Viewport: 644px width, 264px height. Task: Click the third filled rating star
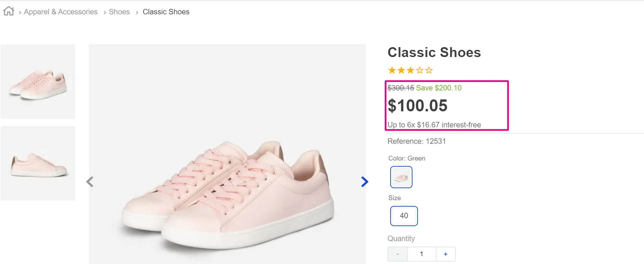[x=410, y=70]
